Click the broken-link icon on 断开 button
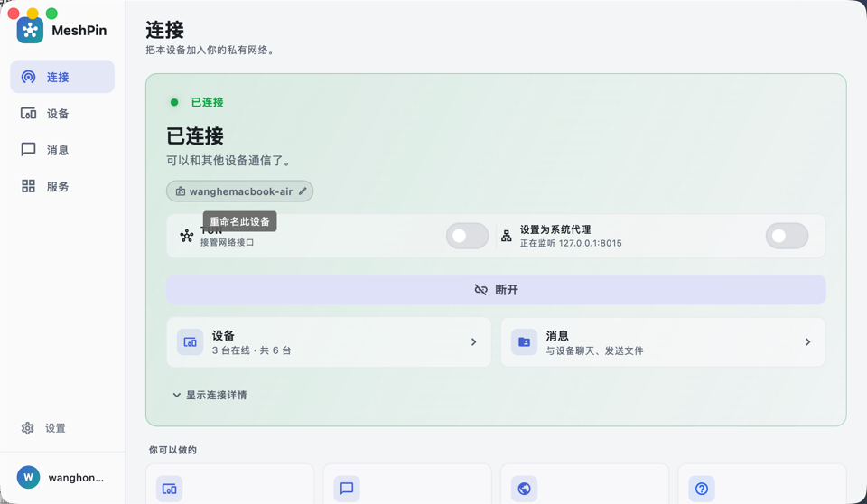The image size is (867, 504). pyautogui.click(x=481, y=289)
